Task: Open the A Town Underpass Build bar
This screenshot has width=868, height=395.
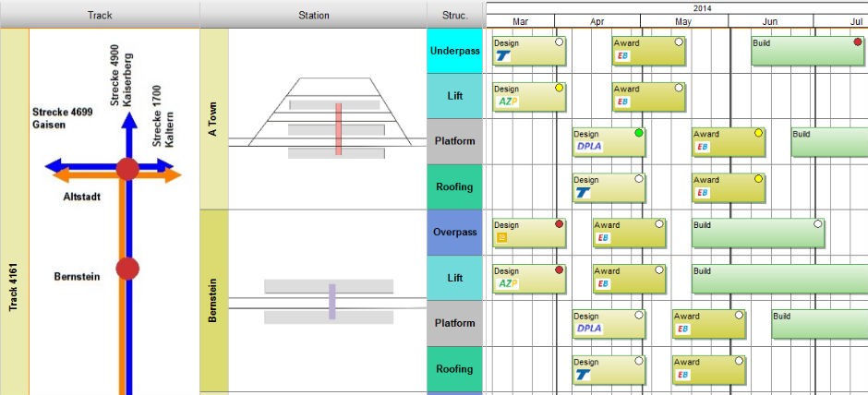Action: (808, 51)
